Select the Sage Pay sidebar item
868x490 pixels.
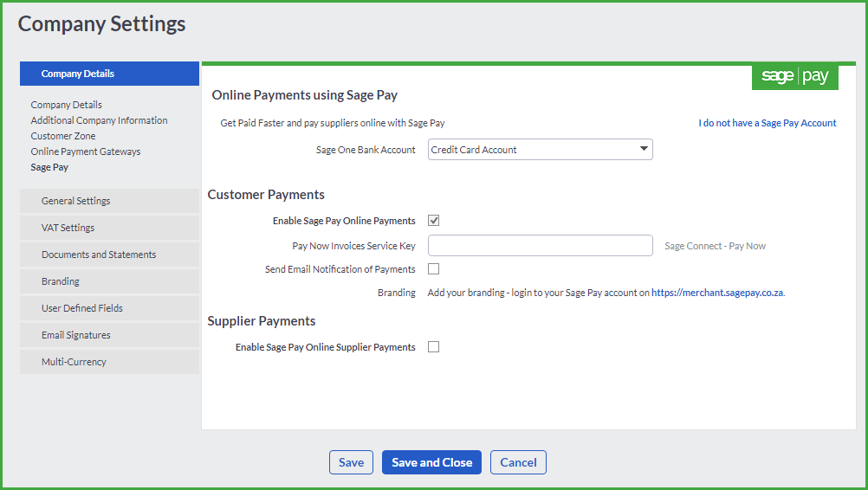(x=49, y=167)
